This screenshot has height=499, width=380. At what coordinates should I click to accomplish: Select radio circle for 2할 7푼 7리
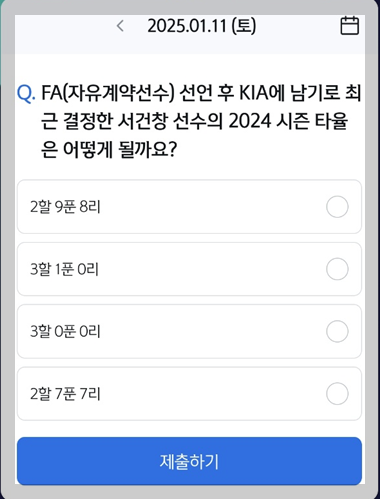[x=337, y=394]
